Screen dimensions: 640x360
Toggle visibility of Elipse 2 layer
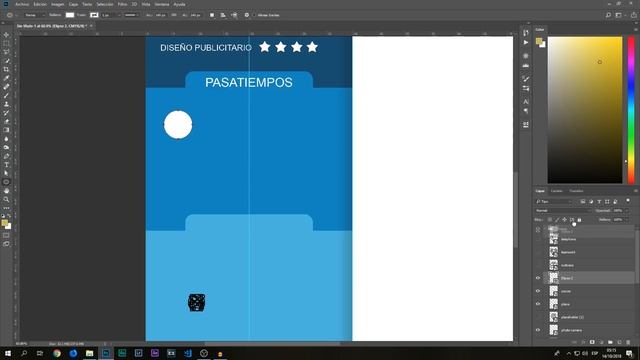point(538,278)
